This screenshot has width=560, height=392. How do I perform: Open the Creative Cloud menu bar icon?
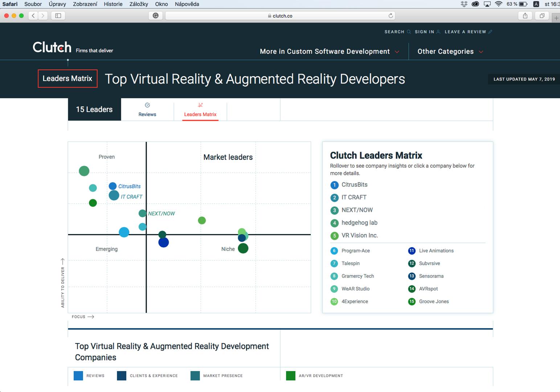coord(475,4)
